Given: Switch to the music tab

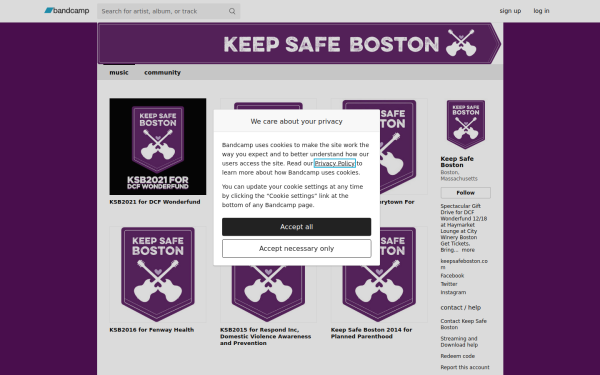Looking at the screenshot, I should [x=119, y=72].
